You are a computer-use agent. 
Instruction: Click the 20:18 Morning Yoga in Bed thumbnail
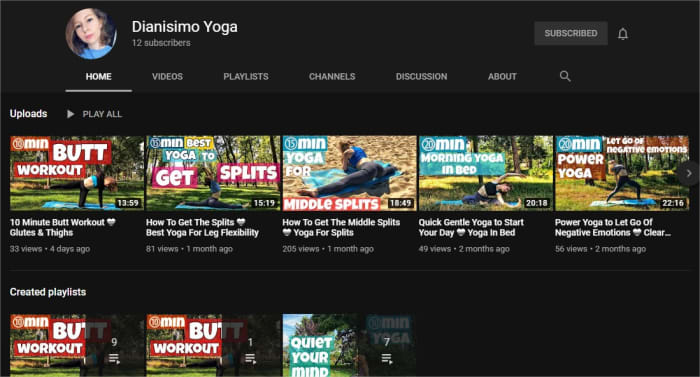click(x=486, y=173)
